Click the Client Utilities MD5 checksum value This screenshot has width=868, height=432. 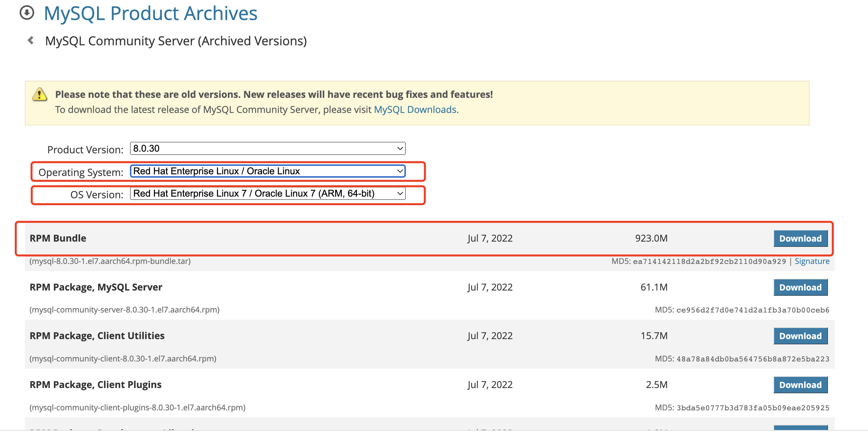[x=752, y=359]
